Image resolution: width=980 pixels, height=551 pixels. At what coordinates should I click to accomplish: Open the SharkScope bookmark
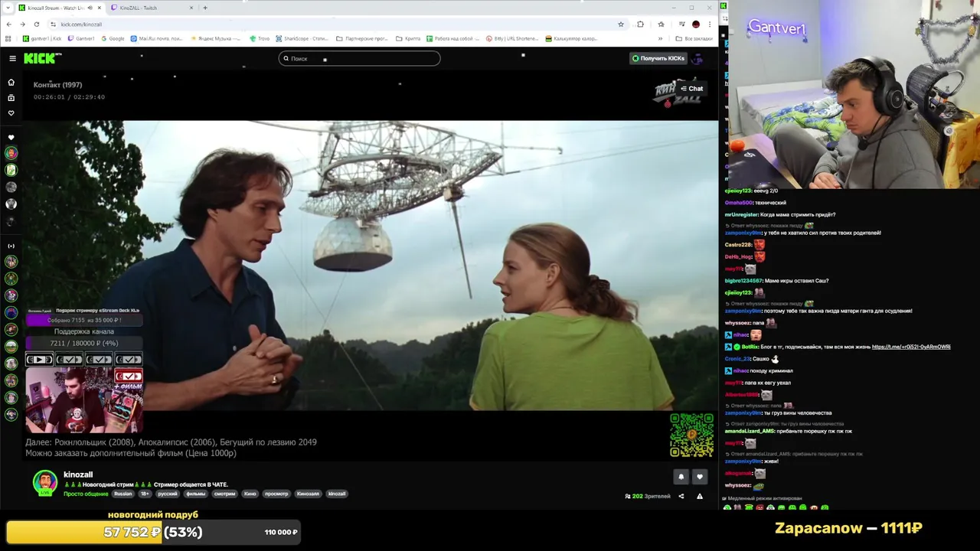click(x=301, y=38)
